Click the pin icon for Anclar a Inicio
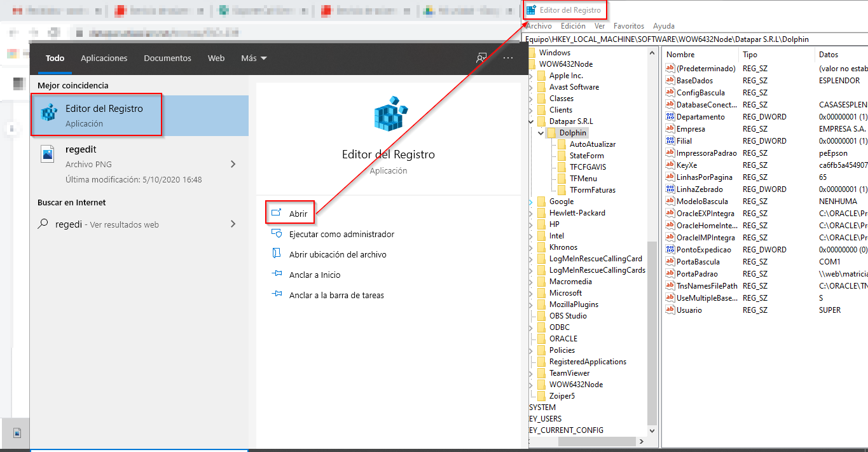This screenshot has height=452, width=868. click(x=276, y=275)
